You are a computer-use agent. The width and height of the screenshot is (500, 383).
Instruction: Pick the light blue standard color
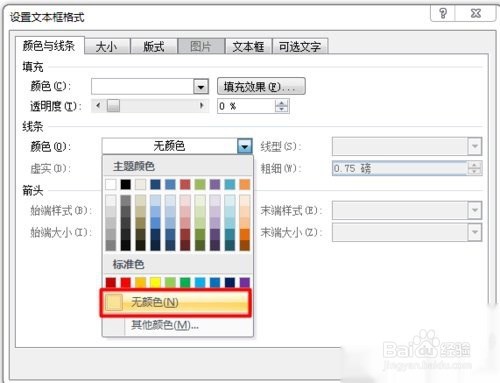(x=200, y=283)
